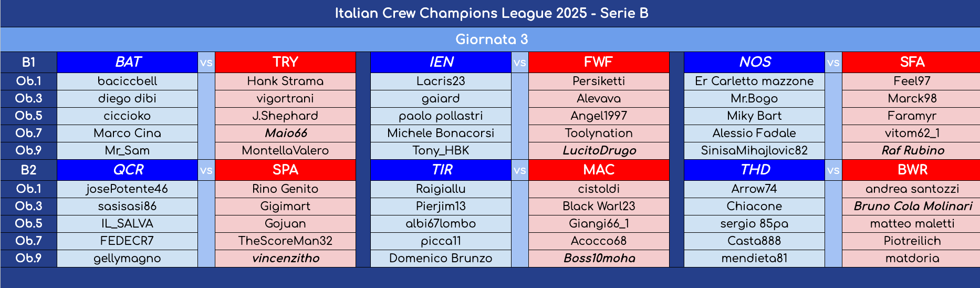
Task: Click the SFA team red header
Action: coord(911,62)
